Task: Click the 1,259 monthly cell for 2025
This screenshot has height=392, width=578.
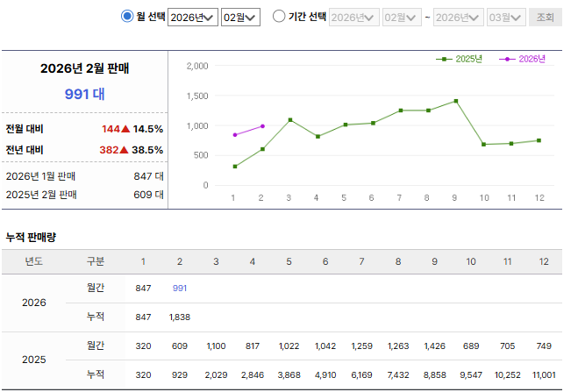Action: tap(361, 346)
